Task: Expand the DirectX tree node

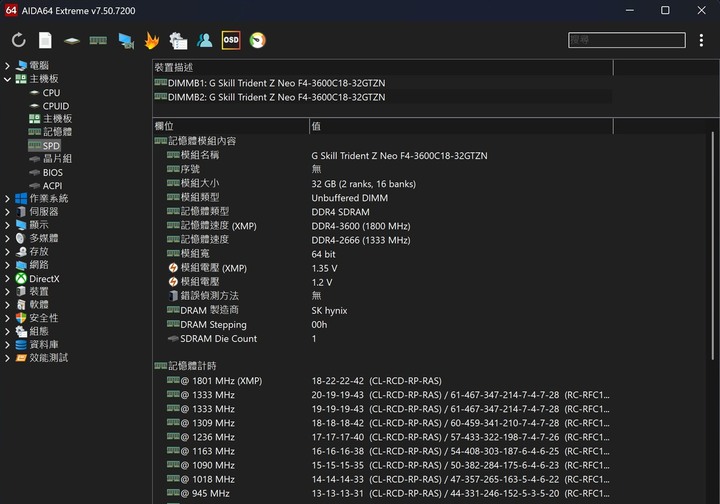Action: (x=7, y=278)
